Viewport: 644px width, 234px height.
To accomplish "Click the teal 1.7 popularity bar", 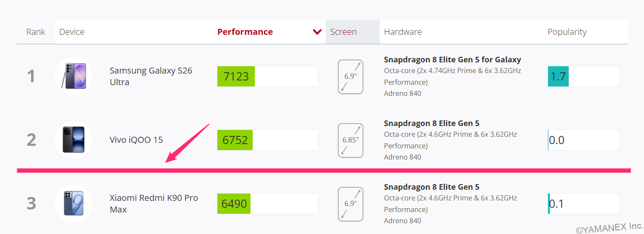I will [x=558, y=77].
